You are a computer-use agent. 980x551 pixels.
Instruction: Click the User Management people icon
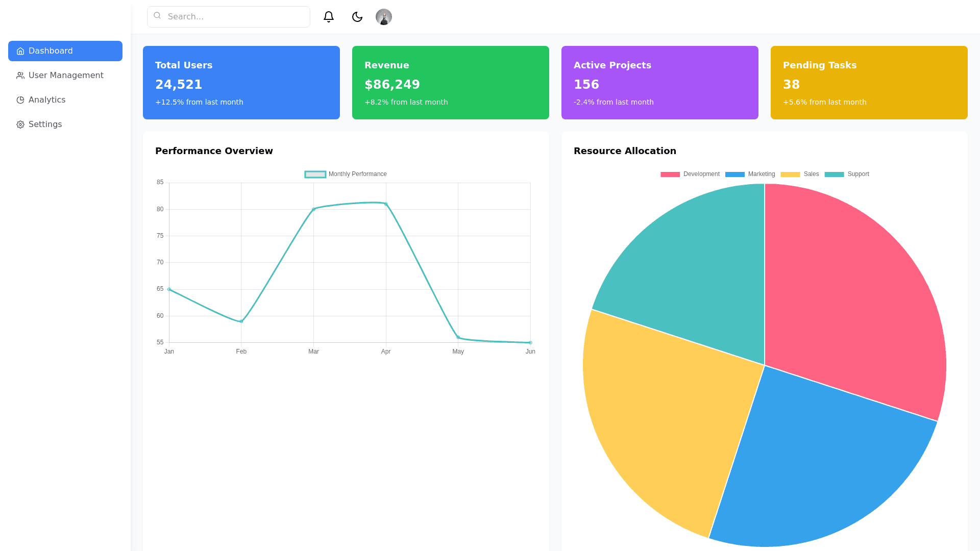(20, 76)
